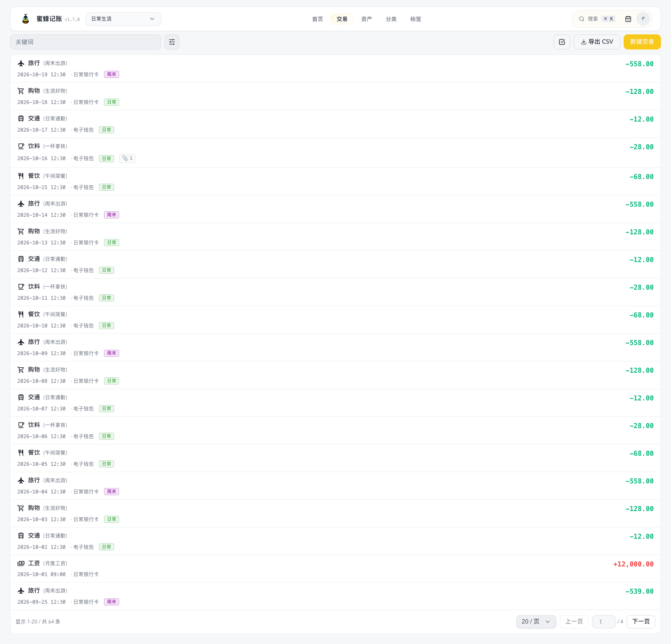671x644 pixels.
Task: Open the 日常生活 ledger dropdown
Action: (123, 19)
